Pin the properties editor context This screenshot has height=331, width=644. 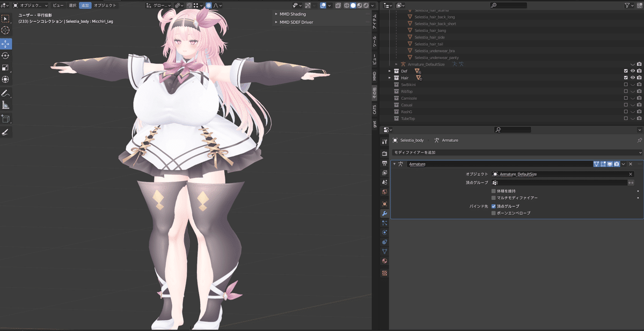click(639, 140)
